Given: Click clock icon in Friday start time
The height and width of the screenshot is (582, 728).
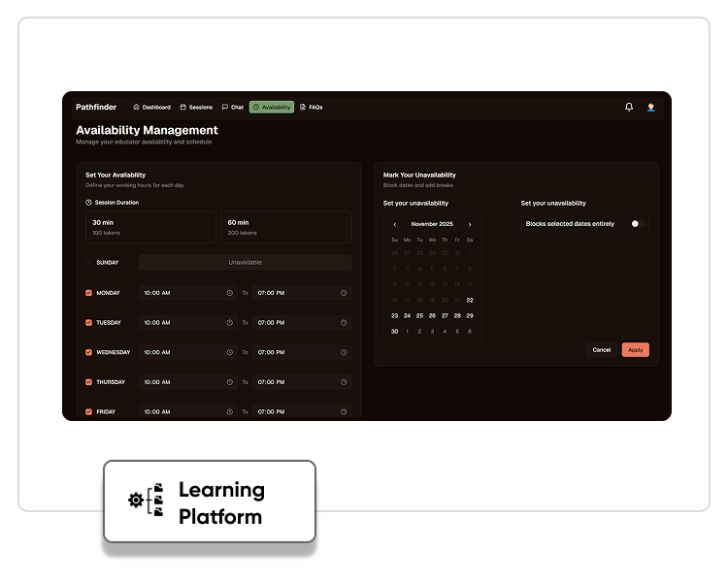Looking at the screenshot, I should [x=230, y=412].
